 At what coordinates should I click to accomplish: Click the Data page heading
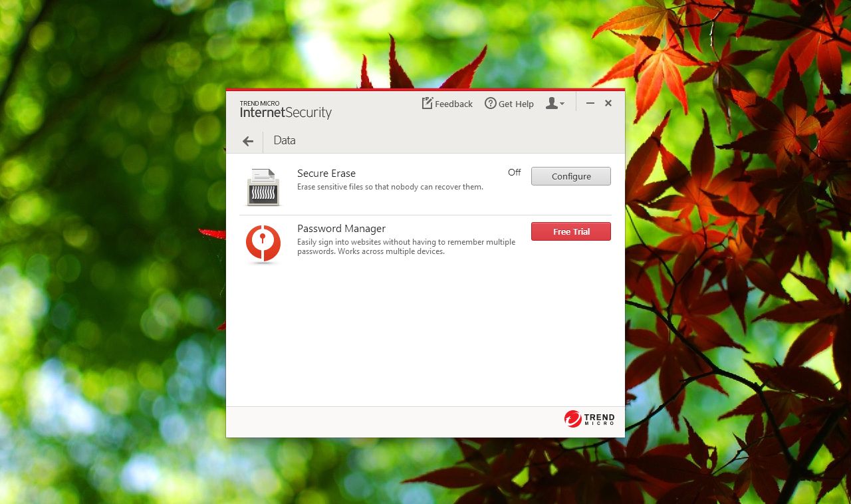pyautogui.click(x=285, y=140)
